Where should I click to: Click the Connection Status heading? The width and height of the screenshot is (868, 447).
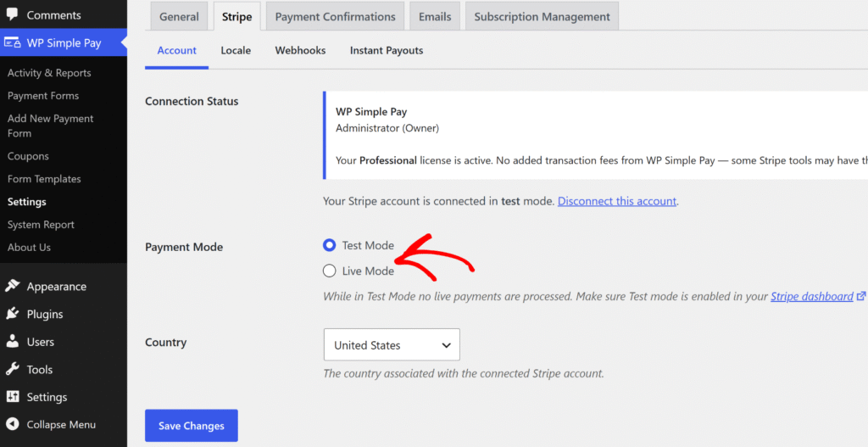point(192,102)
